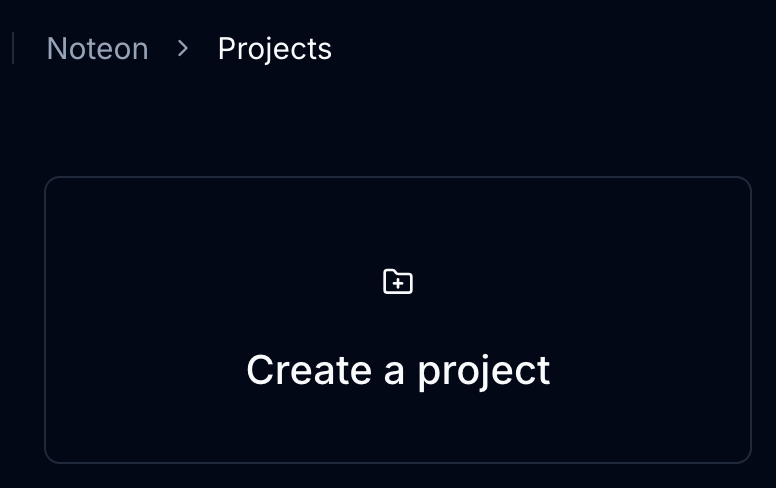Click the vertical divider left of Noteon
Screen dimensions: 776x488
[13, 48]
